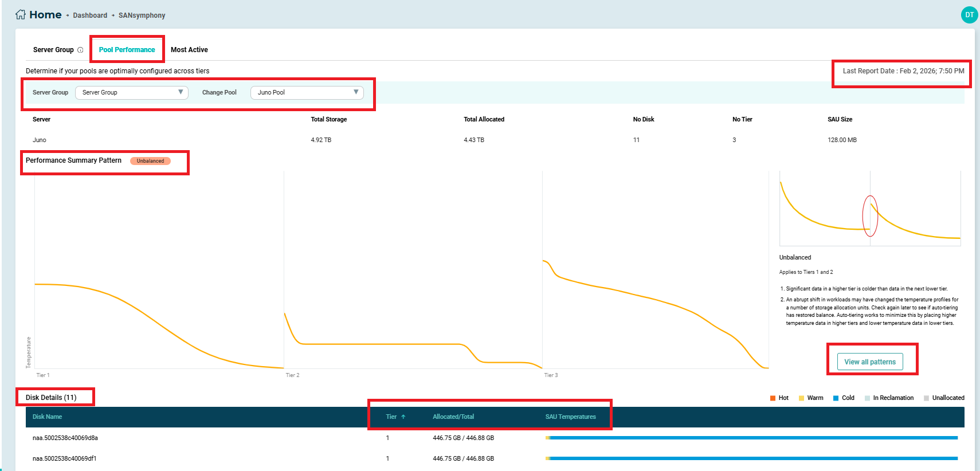Expand the Change Pool dropdown showing Juno Pool
Screen dimensions: 980x471
point(307,92)
